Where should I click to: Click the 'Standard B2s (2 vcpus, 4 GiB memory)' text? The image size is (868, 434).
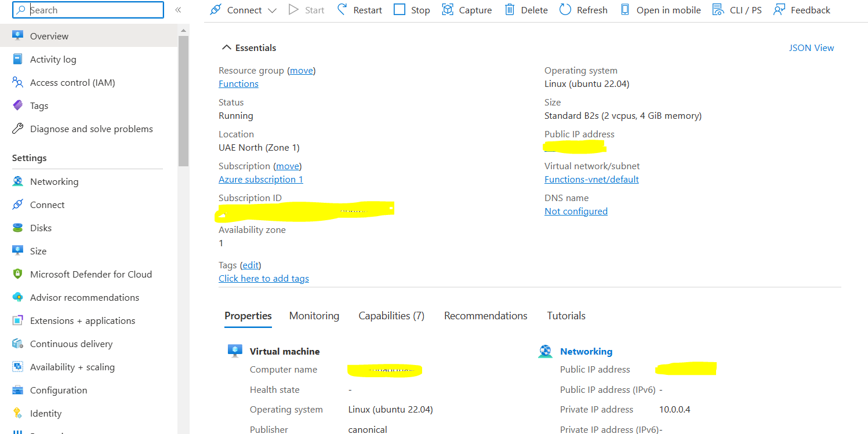click(x=623, y=115)
